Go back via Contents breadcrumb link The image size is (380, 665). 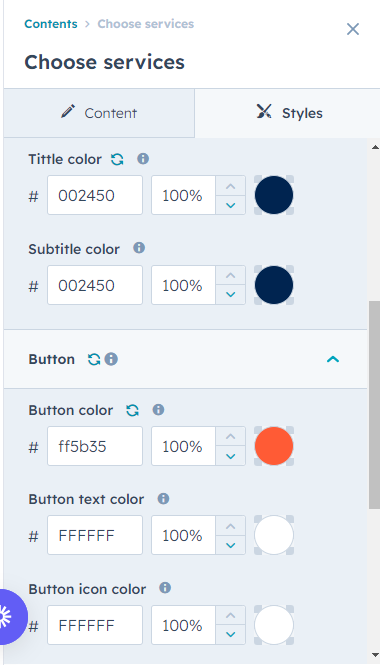[x=51, y=24]
